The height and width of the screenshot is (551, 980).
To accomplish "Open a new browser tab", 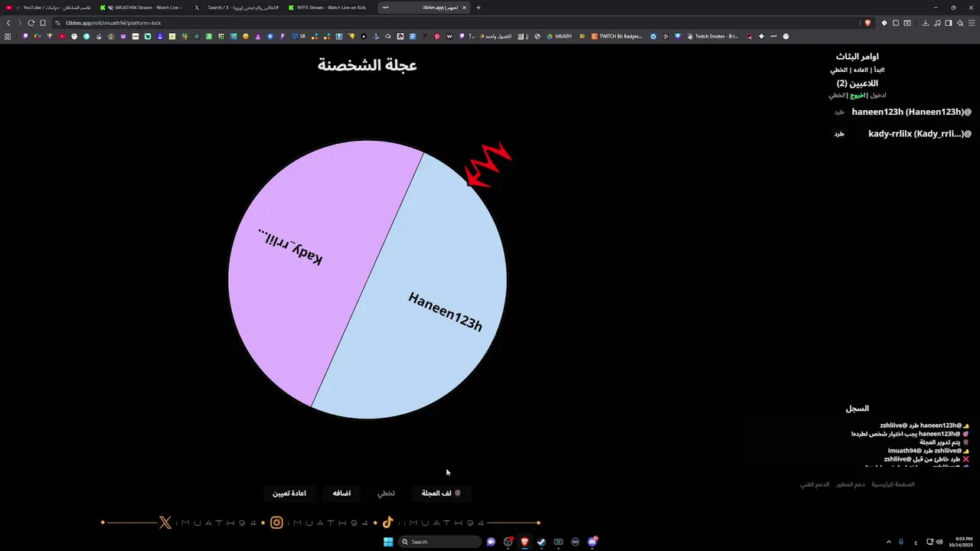I will tap(479, 8).
